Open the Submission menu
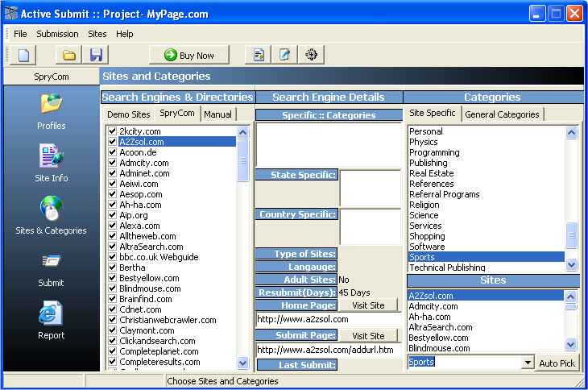 [57, 34]
